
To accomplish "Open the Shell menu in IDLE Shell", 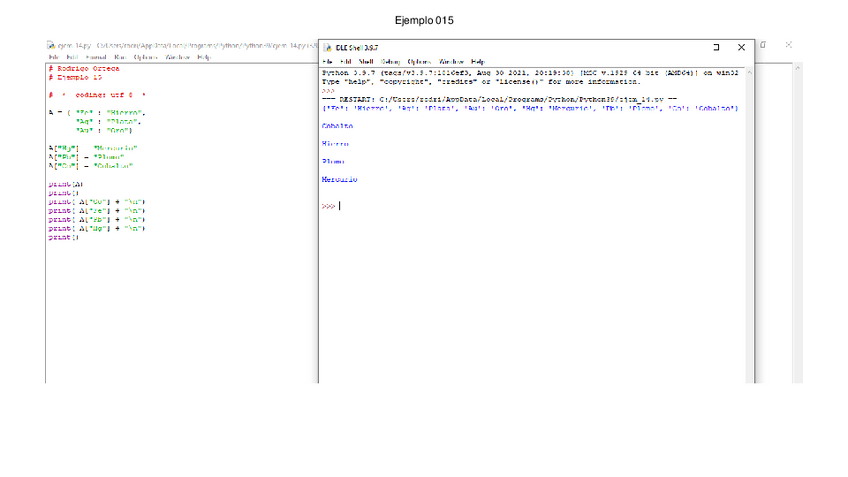I will [366, 62].
